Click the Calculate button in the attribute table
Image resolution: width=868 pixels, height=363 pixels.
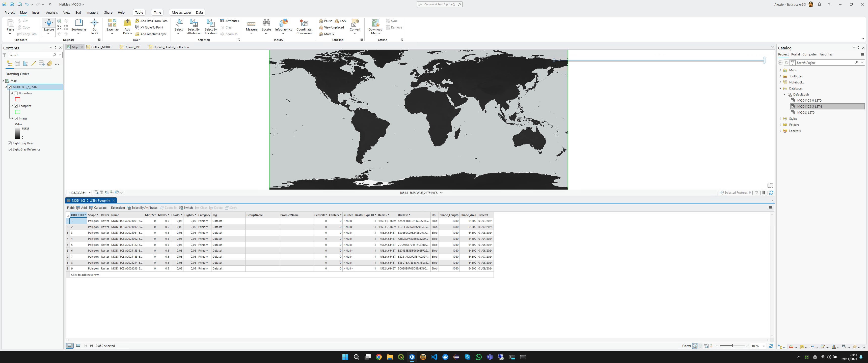[x=98, y=207]
